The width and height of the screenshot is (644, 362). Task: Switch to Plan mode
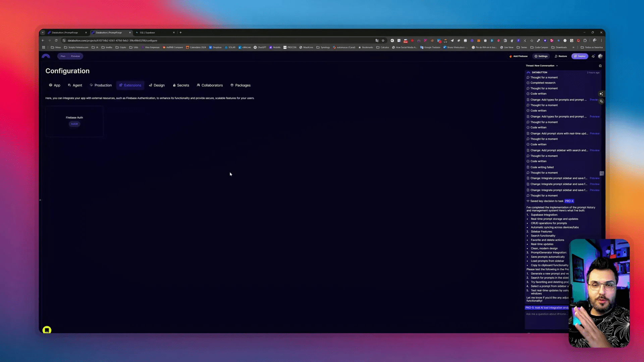[63, 56]
